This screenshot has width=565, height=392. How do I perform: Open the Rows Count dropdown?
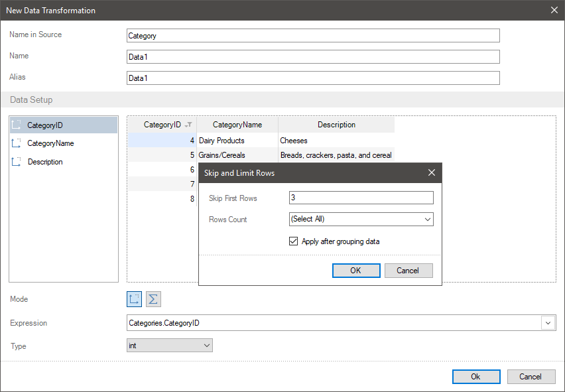click(x=427, y=219)
